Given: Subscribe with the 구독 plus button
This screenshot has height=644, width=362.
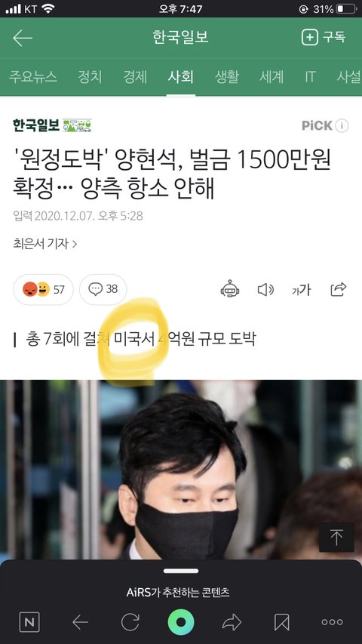Looking at the screenshot, I should pyautogui.click(x=324, y=38).
